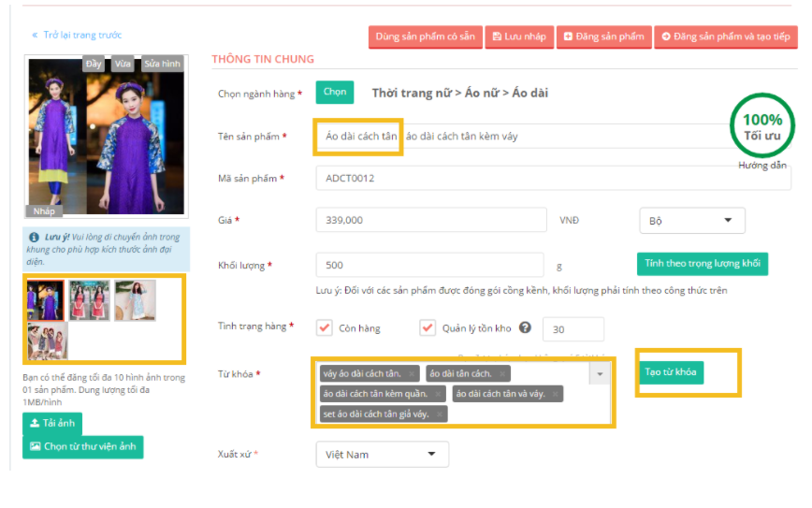Click the Mã sản phẩm input field
Image resolution: width=812 pixels, height=508 pixels.
[552, 178]
